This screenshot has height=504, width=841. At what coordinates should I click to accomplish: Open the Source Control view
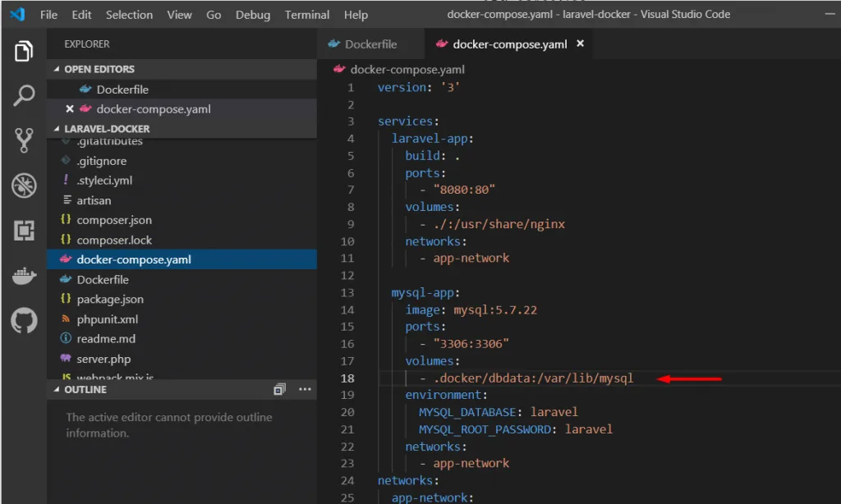point(24,140)
